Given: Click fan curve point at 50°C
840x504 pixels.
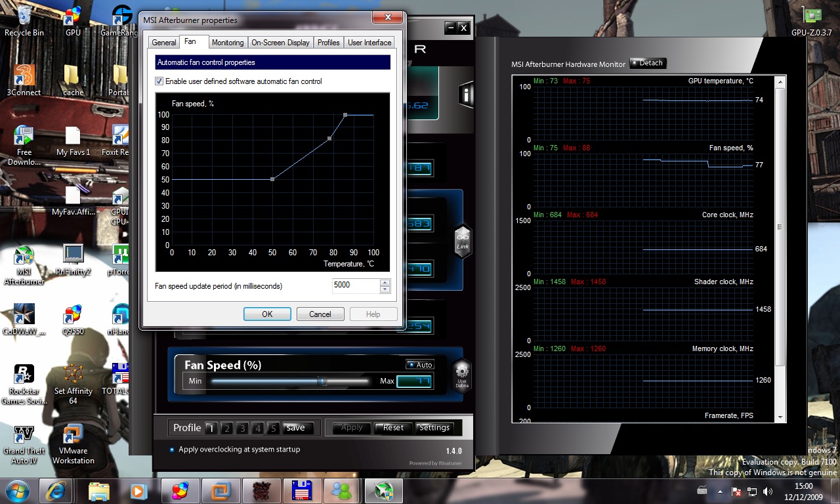Looking at the screenshot, I should pos(272,179).
